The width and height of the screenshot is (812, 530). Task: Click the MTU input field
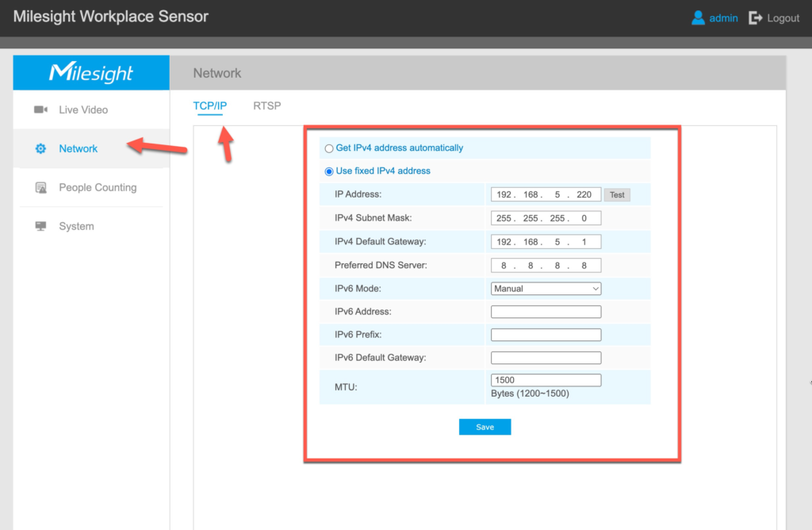[x=546, y=380]
